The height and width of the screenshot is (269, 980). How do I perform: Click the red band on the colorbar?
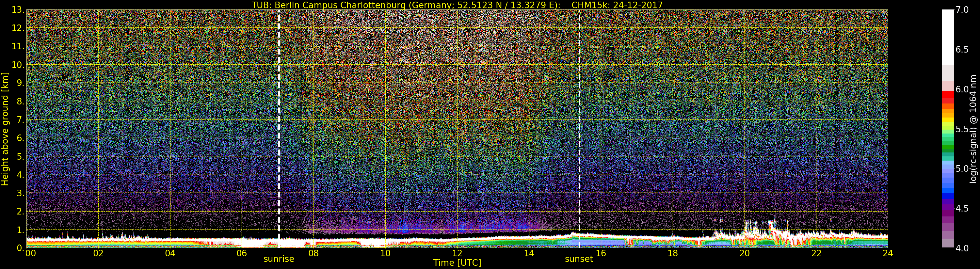[x=947, y=95]
